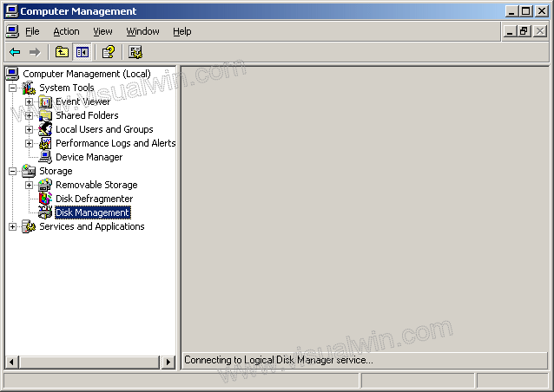Select the System Tools label

[x=66, y=88]
